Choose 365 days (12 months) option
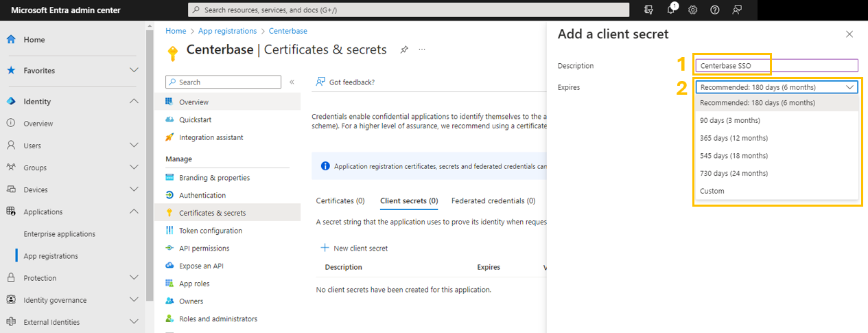This screenshot has height=333, width=868. (x=777, y=138)
